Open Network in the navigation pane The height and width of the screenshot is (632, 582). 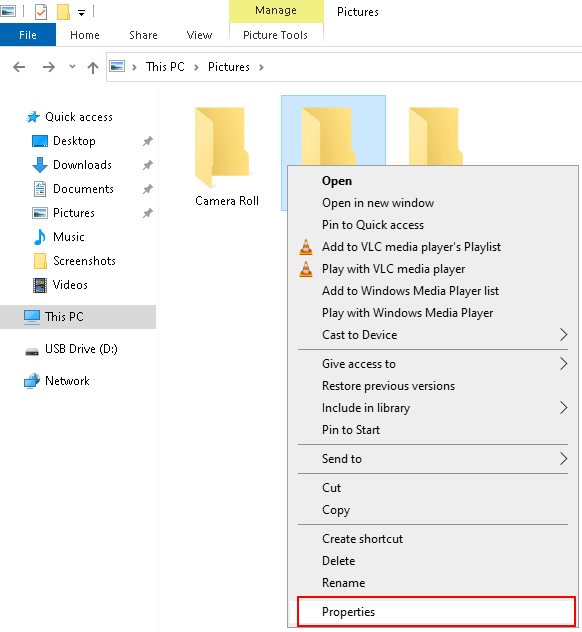57,381
